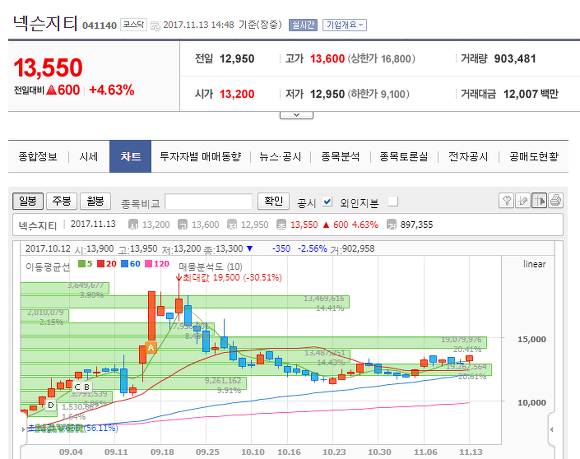This screenshot has width=580, height=459.
Task: Click the current price 13,550 in the header
Action: tap(48, 68)
